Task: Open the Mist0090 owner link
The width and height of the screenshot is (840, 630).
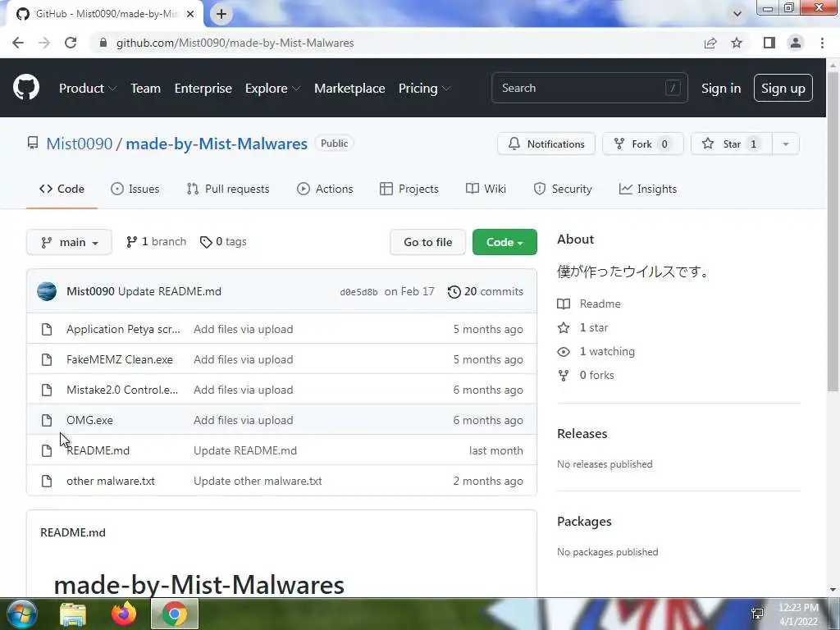Action: pos(80,144)
